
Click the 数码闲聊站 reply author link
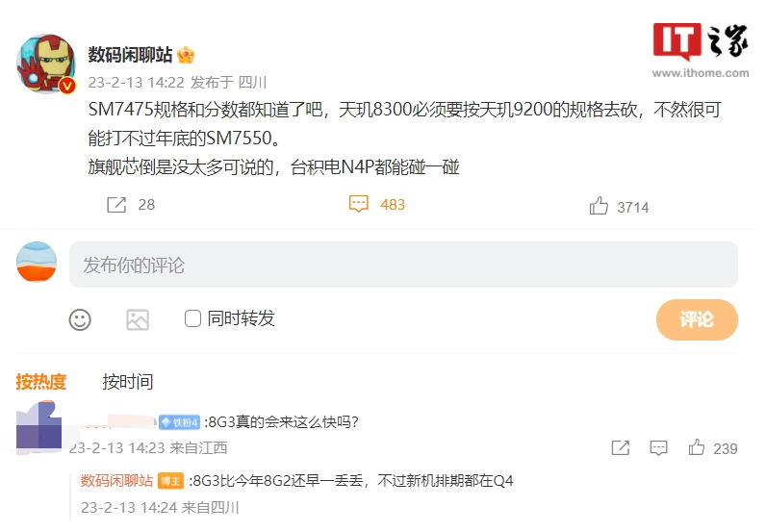tap(116, 481)
